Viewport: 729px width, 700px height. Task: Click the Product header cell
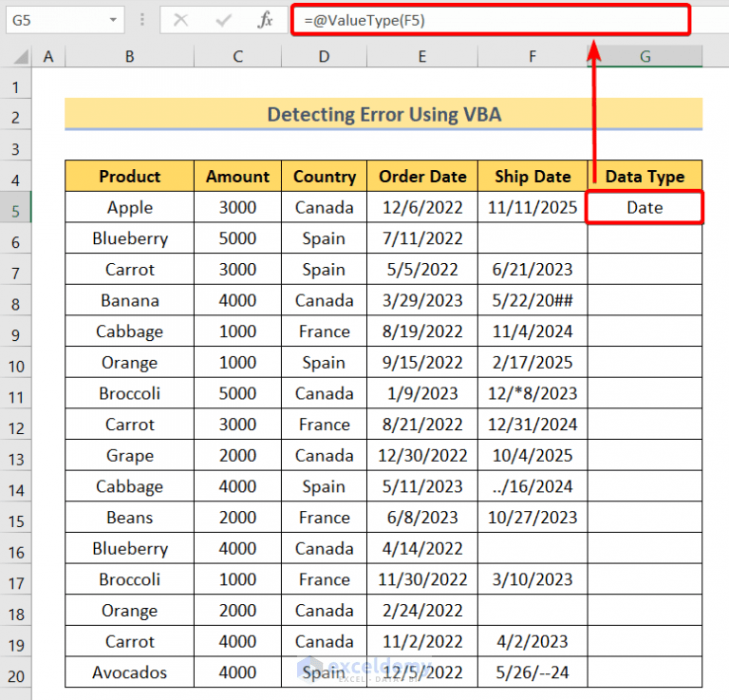pos(130,177)
